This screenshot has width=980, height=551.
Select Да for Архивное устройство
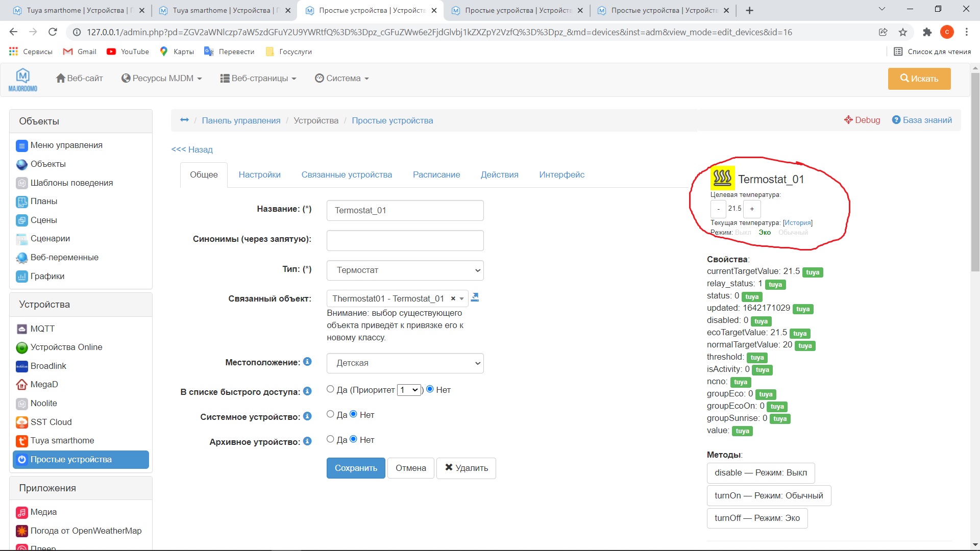click(330, 439)
